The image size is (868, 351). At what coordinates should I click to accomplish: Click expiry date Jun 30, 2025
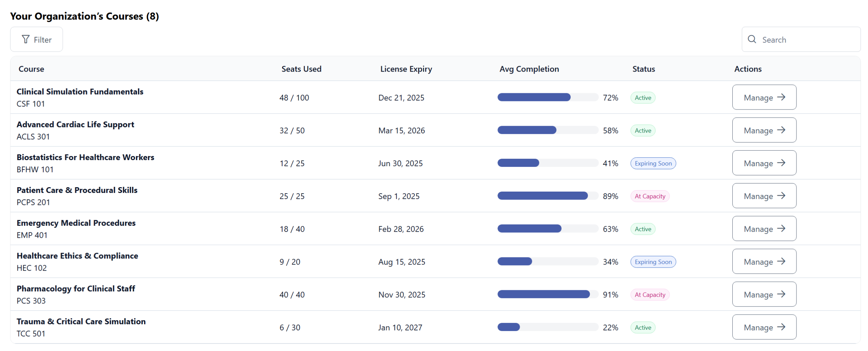coord(400,163)
